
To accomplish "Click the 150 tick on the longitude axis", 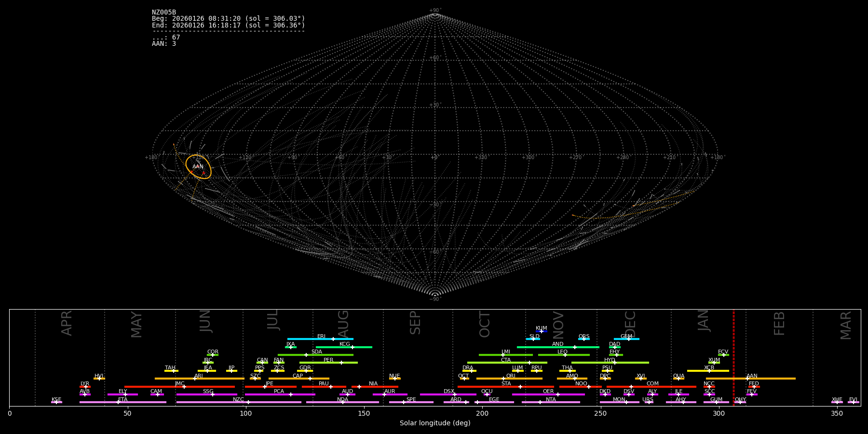I will 364,413.
